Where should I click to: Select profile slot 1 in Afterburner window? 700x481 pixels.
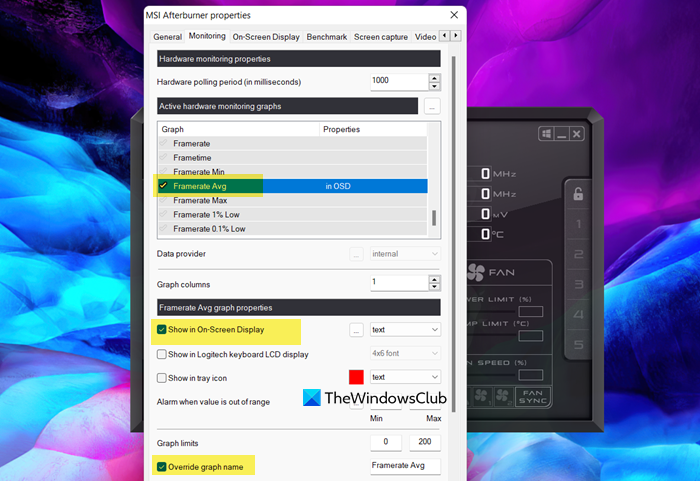tap(579, 224)
